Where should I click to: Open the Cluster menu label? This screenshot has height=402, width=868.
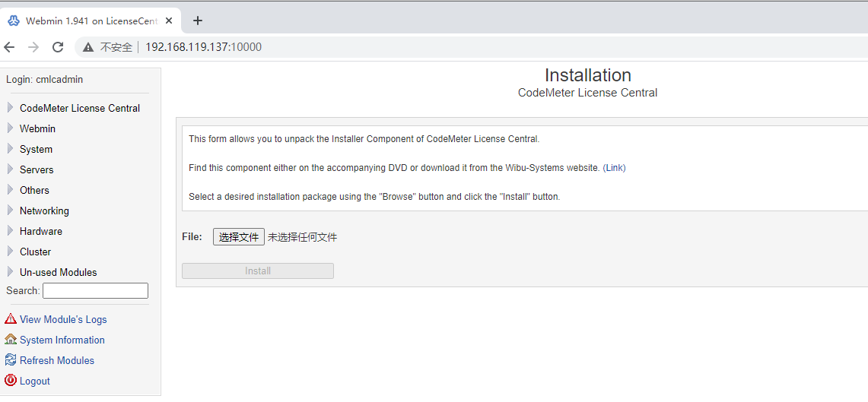click(x=36, y=252)
